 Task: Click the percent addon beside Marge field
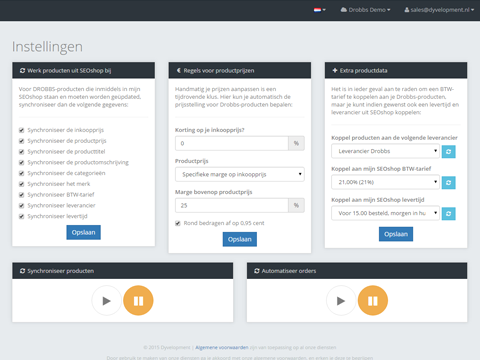coord(296,205)
